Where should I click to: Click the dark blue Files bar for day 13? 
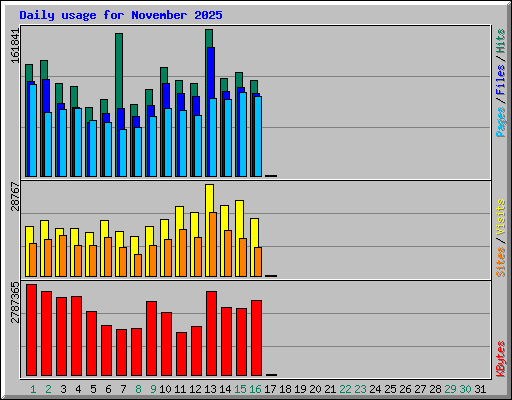(211, 73)
